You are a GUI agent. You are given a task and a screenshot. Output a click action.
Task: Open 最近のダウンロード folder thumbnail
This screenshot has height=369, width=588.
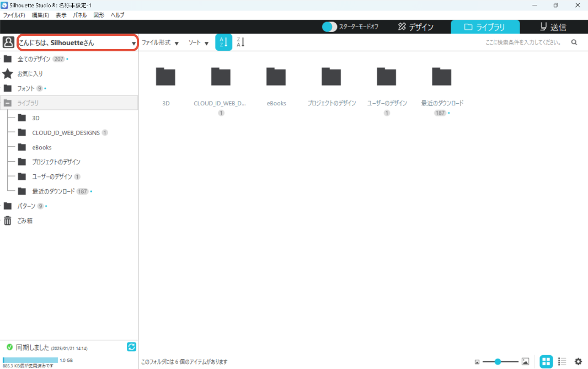click(441, 77)
